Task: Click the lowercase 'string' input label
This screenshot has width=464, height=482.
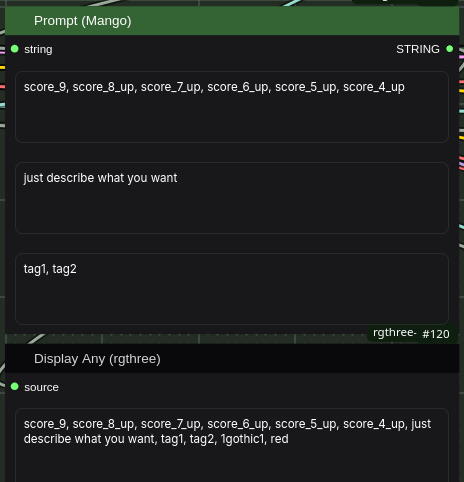Action: (38, 49)
